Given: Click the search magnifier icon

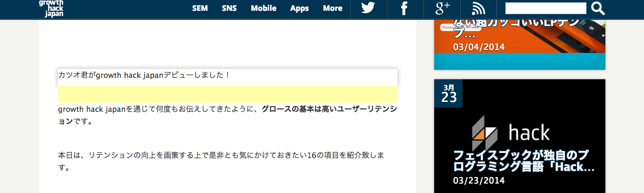Looking at the screenshot, I should click(x=598, y=8).
